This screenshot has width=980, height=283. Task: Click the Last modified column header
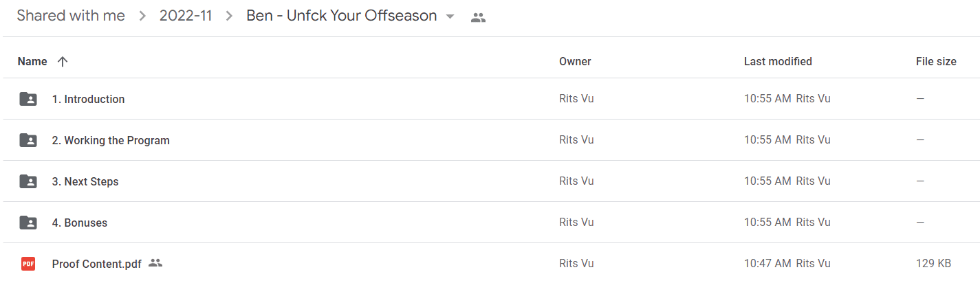[778, 62]
